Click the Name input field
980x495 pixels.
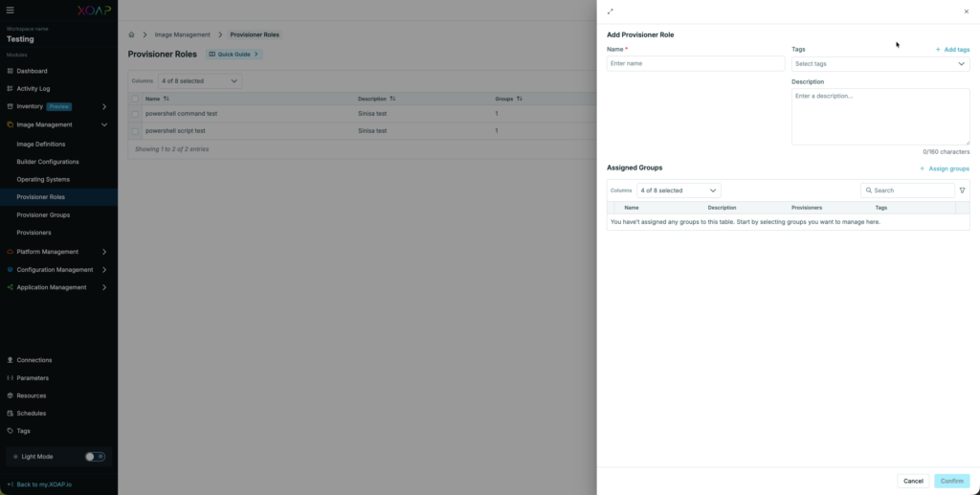coord(695,63)
